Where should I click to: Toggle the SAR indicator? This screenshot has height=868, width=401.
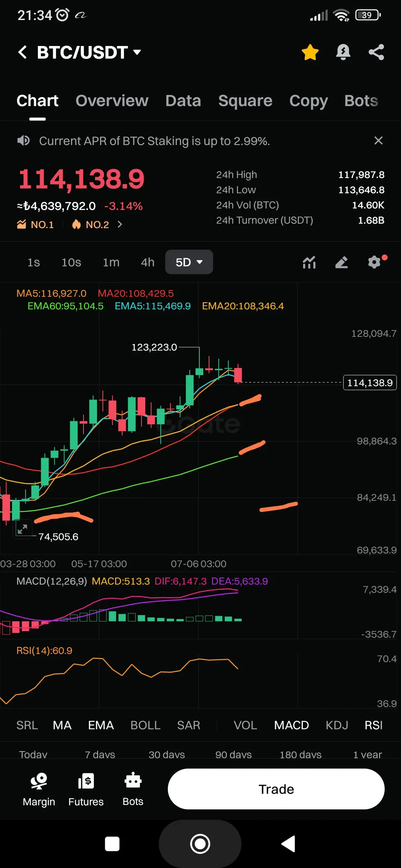click(189, 725)
